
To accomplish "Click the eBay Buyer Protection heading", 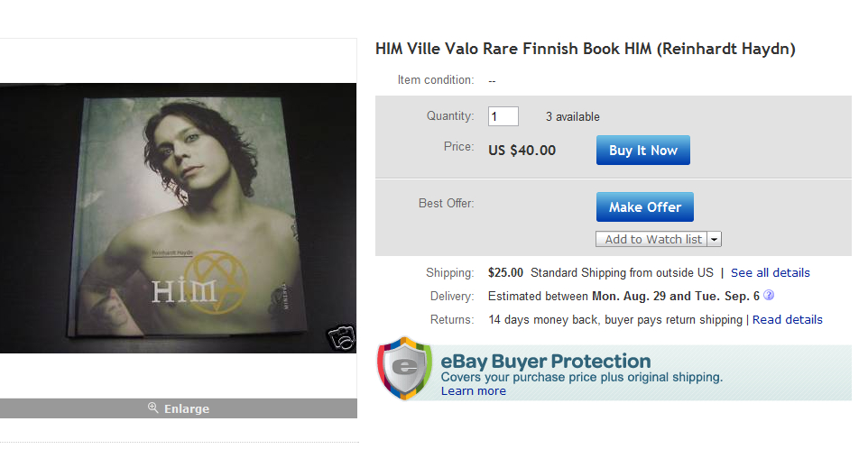I will click(x=545, y=361).
